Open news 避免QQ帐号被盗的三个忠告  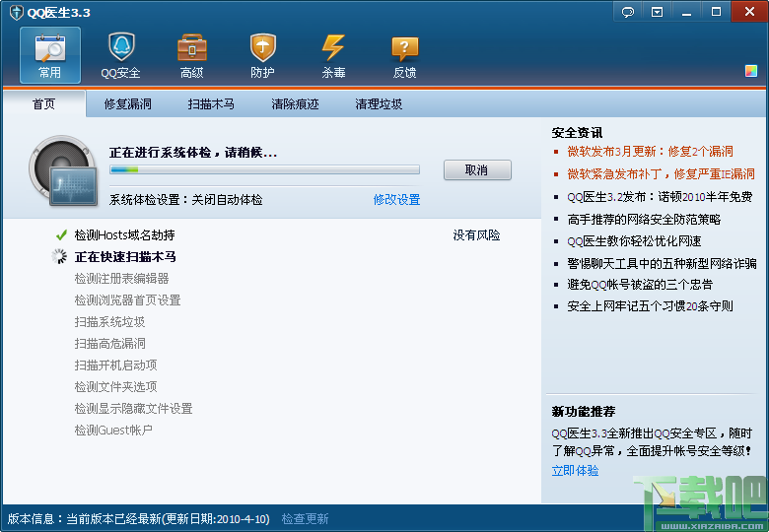[640, 284]
